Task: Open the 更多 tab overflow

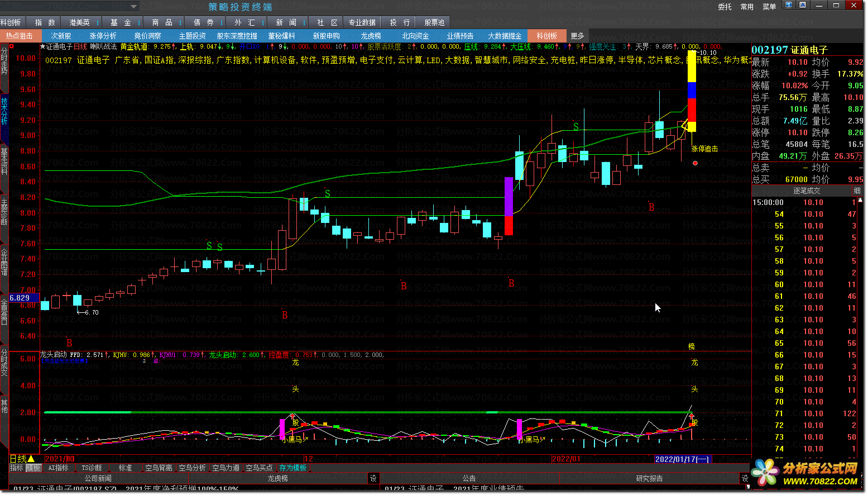Action: tap(577, 36)
